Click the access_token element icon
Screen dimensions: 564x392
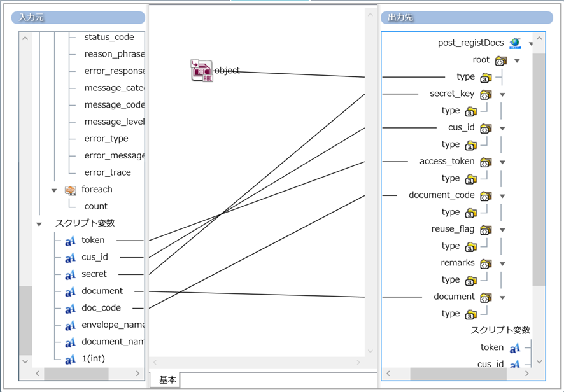[486, 162]
